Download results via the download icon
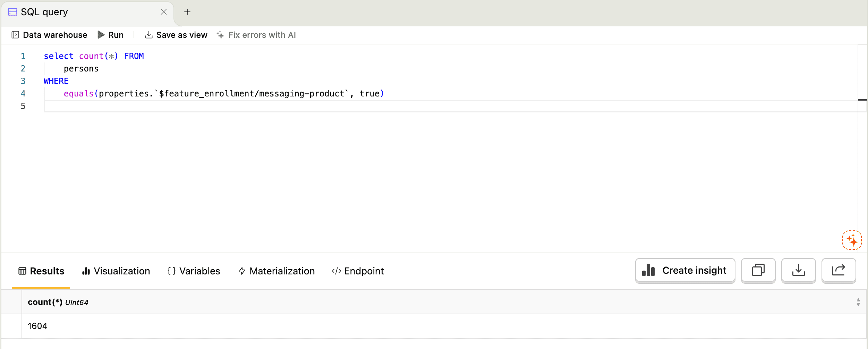The image size is (868, 349). 798,270
